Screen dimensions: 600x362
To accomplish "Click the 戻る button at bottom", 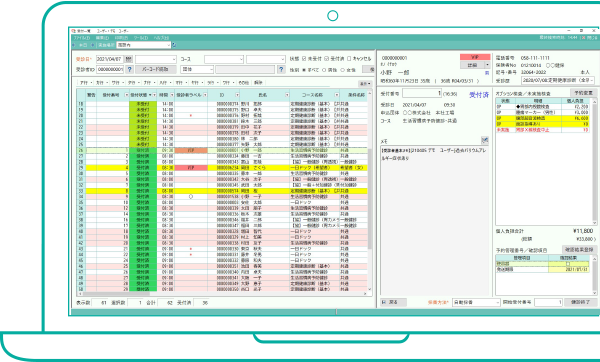I will [393, 302].
